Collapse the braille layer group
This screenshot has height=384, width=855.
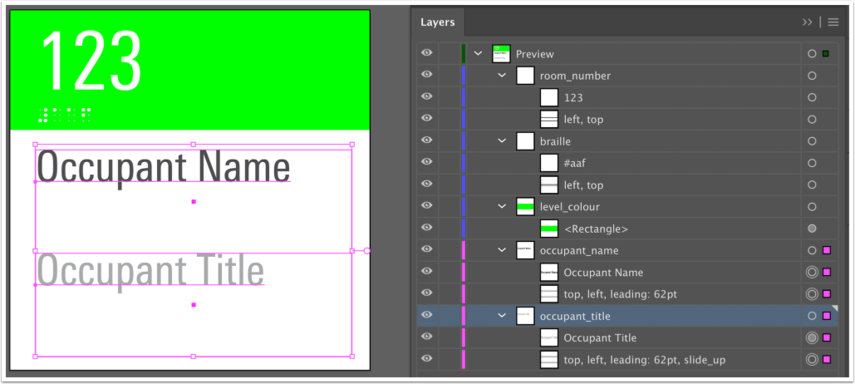[x=502, y=141]
